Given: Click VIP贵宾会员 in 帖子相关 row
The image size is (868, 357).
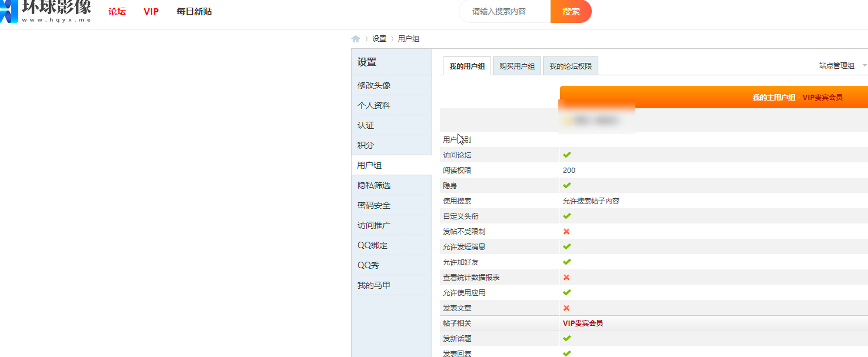Looking at the screenshot, I should coord(583,323).
